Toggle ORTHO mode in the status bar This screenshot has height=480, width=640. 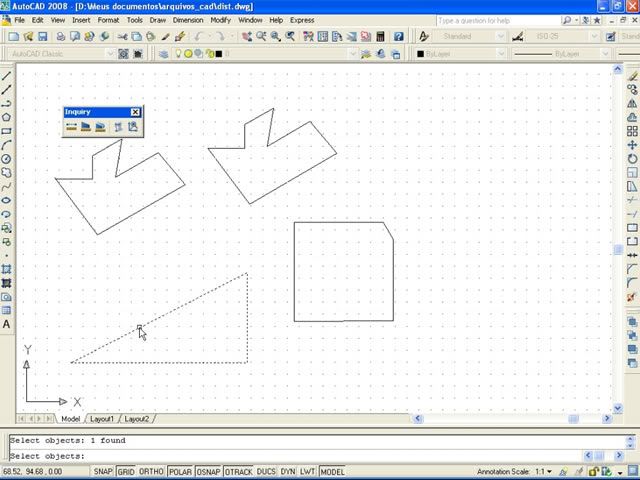coord(151,472)
